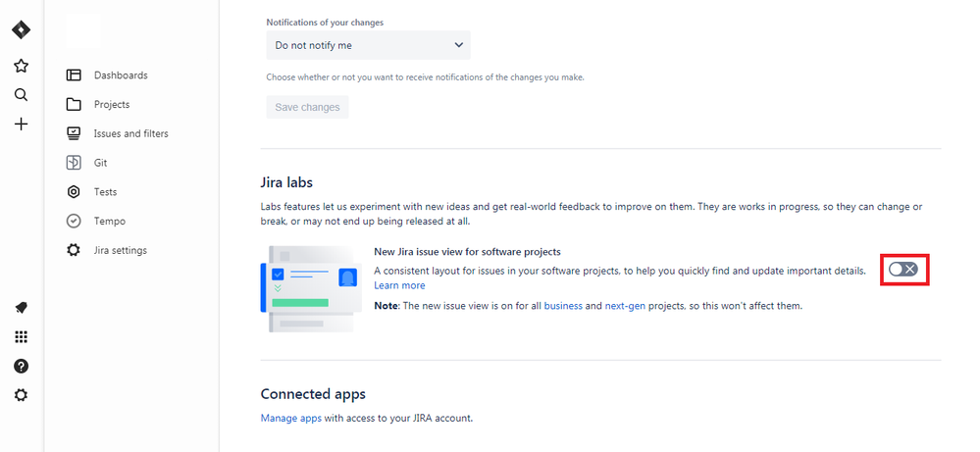Open Dashboards menu item
This screenshot has height=452, width=980.
[x=121, y=75]
